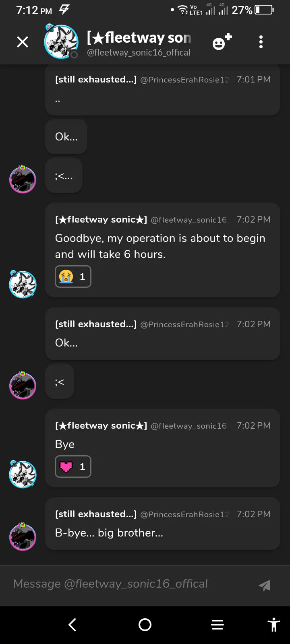Open recent apps with the three-line icon
The image size is (290, 644).
click(217, 625)
